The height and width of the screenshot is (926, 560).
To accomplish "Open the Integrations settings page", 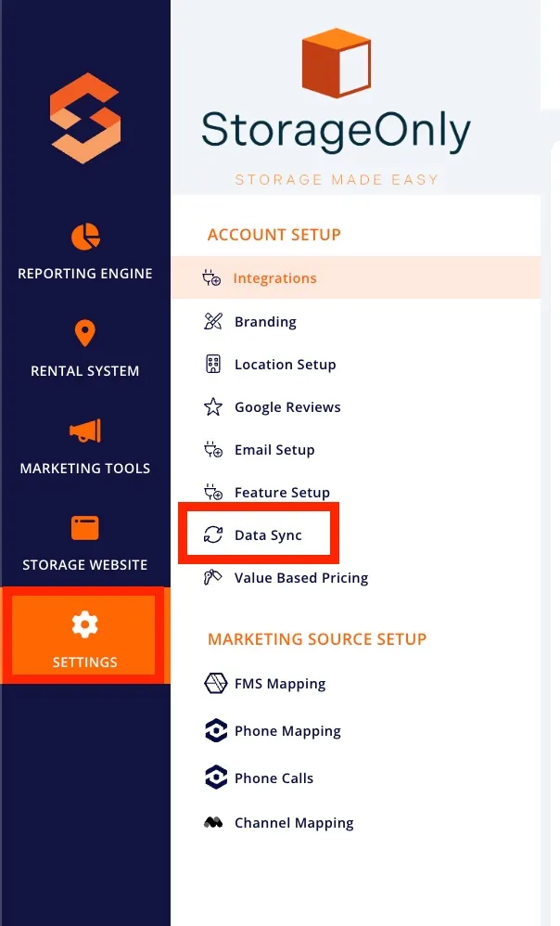I will pos(356,278).
